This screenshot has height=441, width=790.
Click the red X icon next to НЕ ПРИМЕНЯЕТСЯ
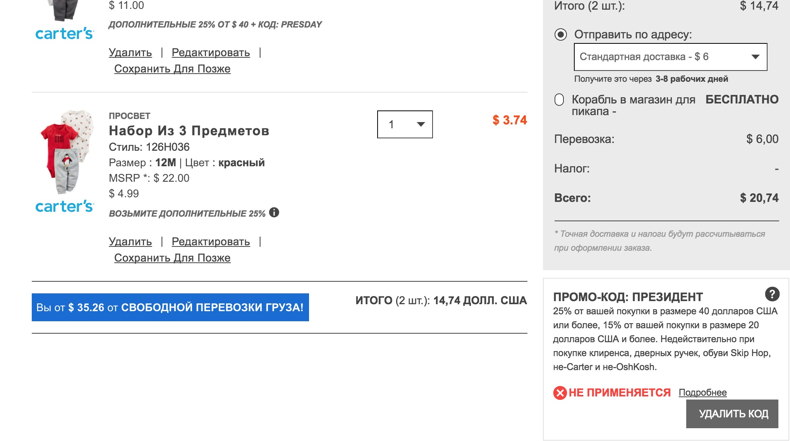click(x=560, y=393)
